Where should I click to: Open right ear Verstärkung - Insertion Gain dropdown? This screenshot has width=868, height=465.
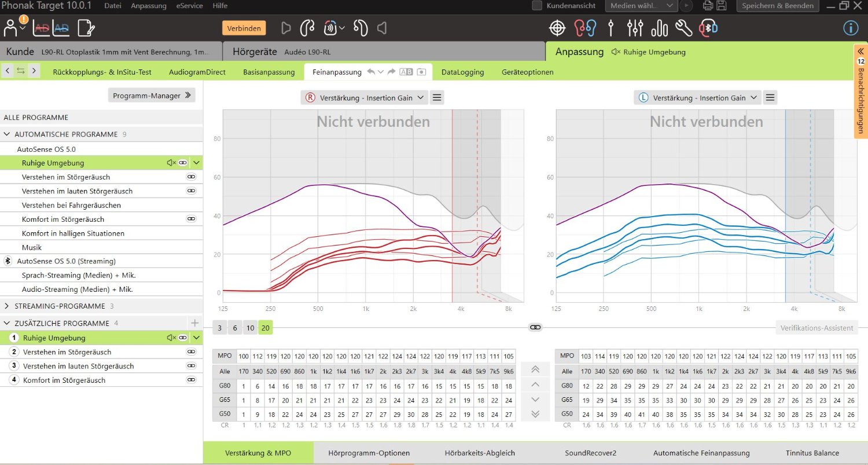click(365, 98)
